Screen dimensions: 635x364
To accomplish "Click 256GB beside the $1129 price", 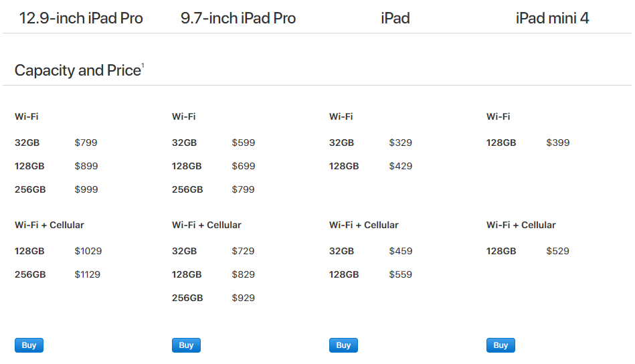I will [x=30, y=274].
